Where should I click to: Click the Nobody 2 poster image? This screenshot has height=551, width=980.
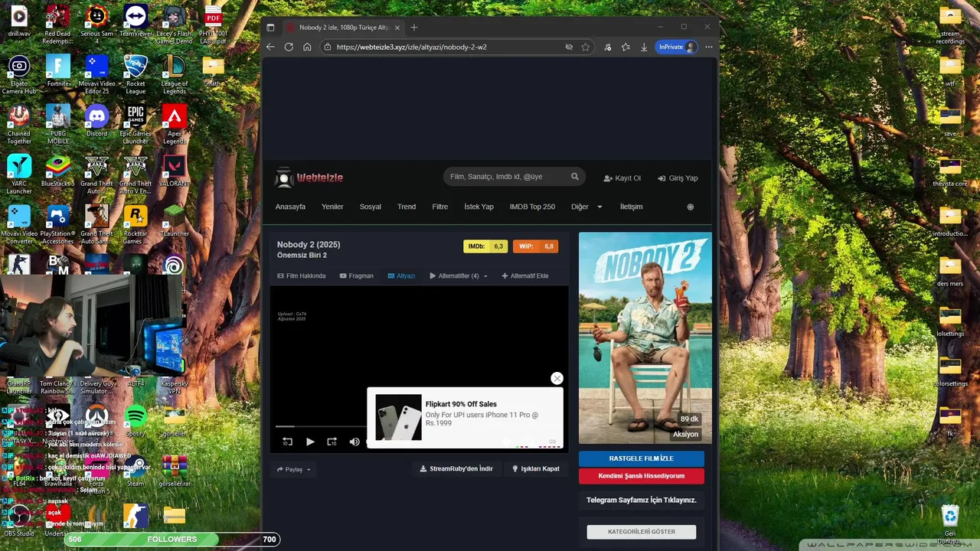[645, 337]
